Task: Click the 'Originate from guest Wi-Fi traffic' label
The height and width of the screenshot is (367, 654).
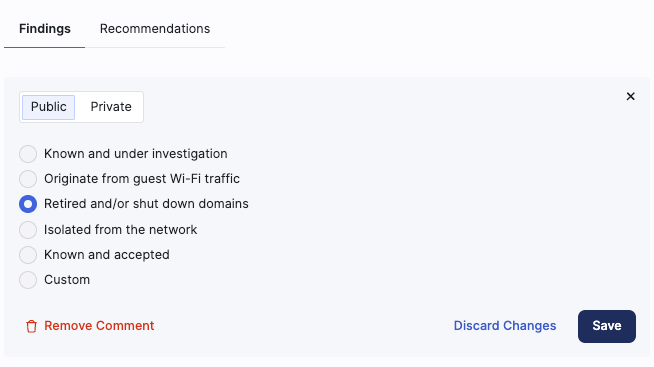Action: 142,179
